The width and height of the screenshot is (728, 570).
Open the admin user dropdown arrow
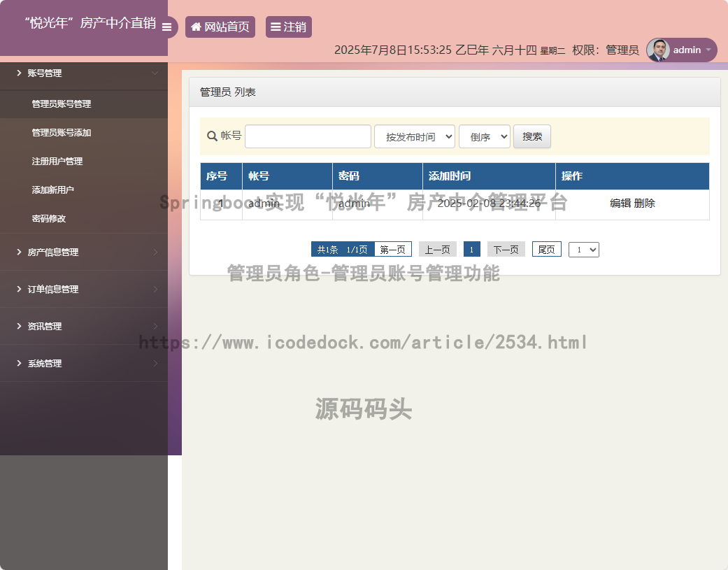[x=708, y=50]
